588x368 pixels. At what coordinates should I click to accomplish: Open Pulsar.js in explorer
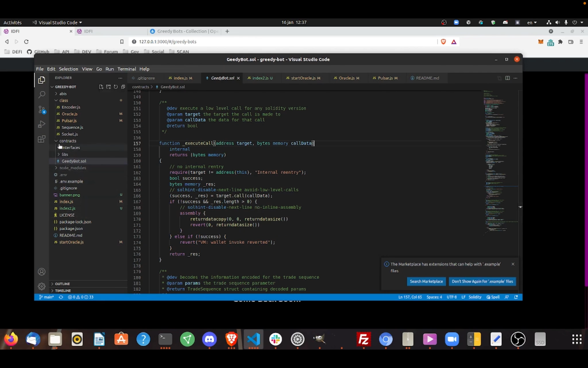click(x=69, y=121)
